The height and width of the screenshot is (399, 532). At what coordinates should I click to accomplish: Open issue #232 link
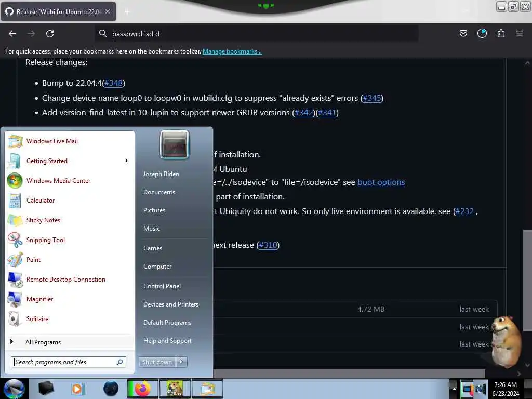[x=464, y=211]
